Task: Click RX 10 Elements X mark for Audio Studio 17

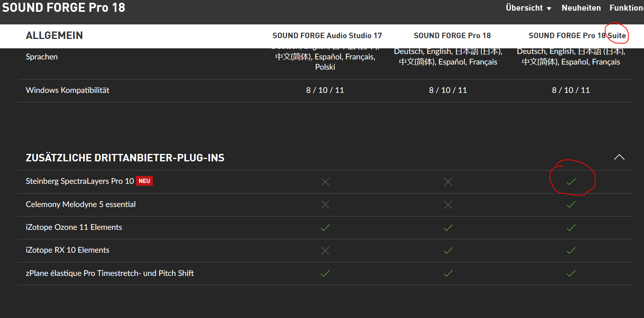Action: tap(325, 250)
